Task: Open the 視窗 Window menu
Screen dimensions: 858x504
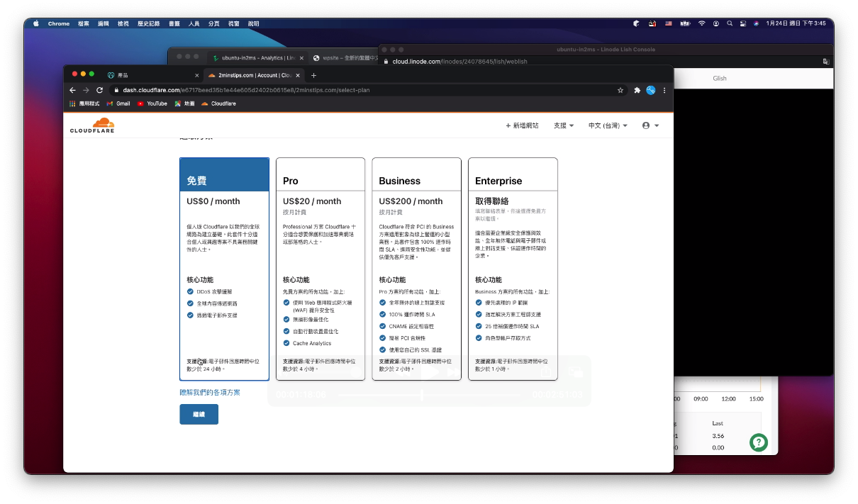Action: (x=234, y=23)
